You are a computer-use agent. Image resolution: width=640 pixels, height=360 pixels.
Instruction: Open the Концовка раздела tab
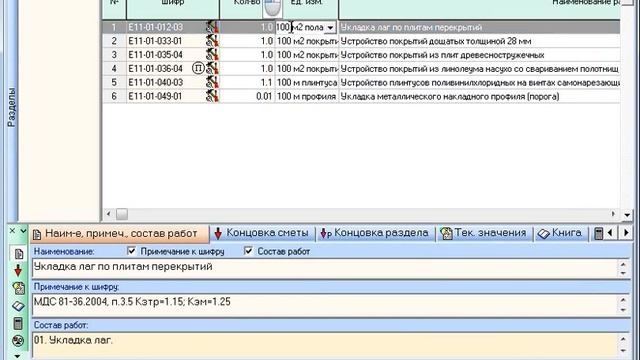coord(376,233)
